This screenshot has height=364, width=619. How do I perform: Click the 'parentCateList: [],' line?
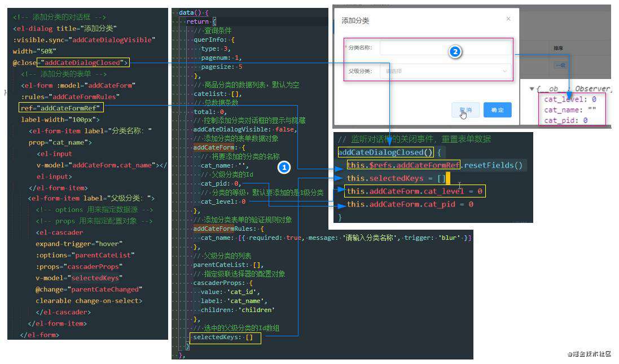pos(228,265)
